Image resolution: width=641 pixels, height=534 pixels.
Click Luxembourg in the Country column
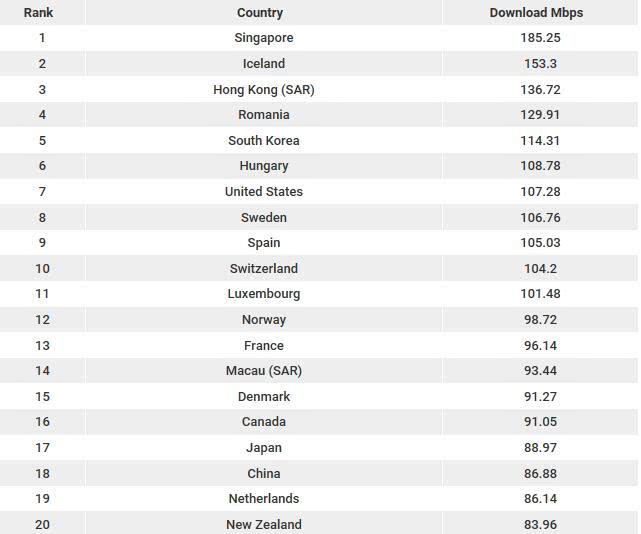[263, 294]
